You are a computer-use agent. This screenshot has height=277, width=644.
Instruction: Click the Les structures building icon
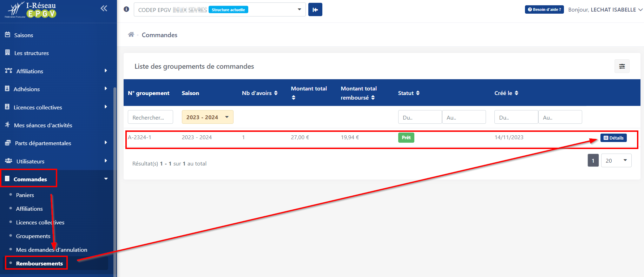7,53
